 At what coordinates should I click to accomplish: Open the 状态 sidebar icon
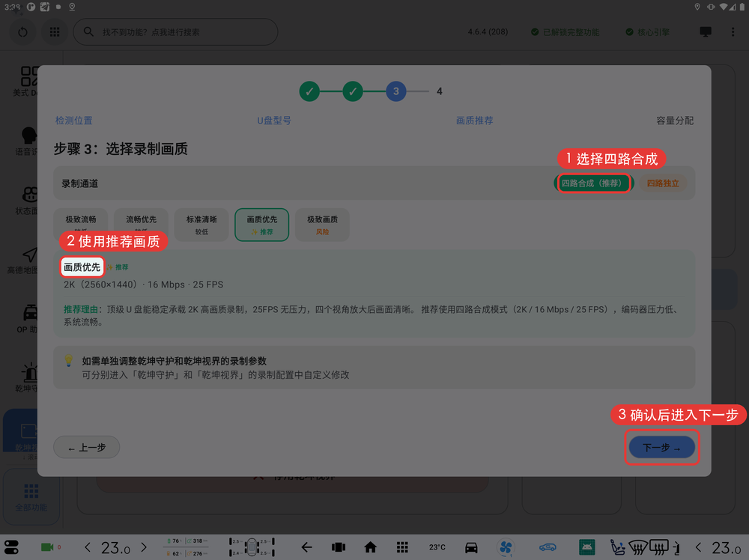(29, 195)
